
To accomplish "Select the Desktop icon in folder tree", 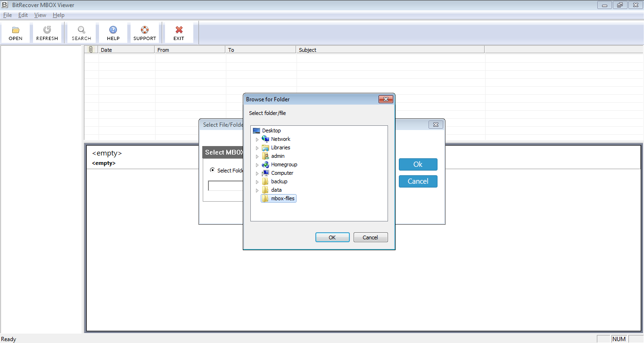I will click(256, 131).
